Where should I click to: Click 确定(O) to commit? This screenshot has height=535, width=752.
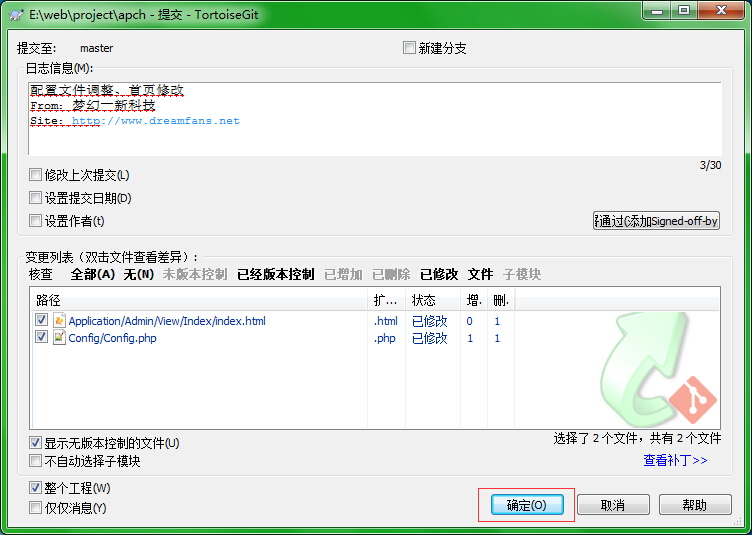pyautogui.click(x=527, y=505)
